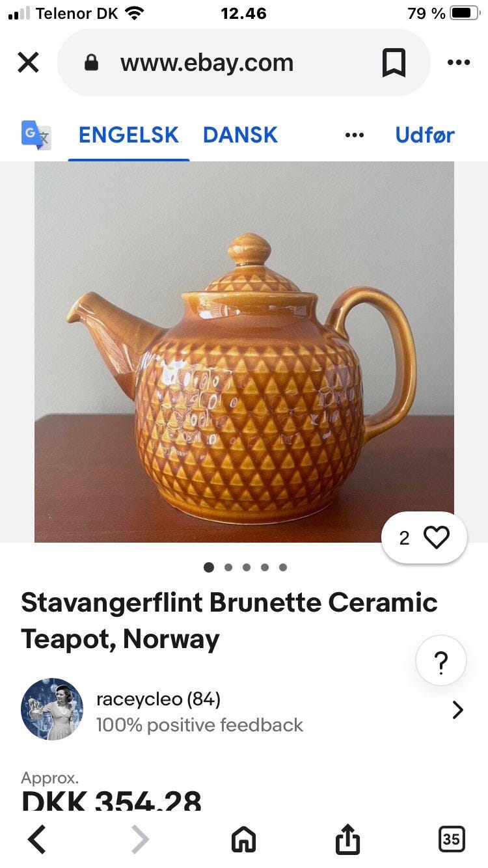Tap the Google Translate logo icon
This screenshot has height=868, width=488.
pyautogui.click(x=36, y=135)
